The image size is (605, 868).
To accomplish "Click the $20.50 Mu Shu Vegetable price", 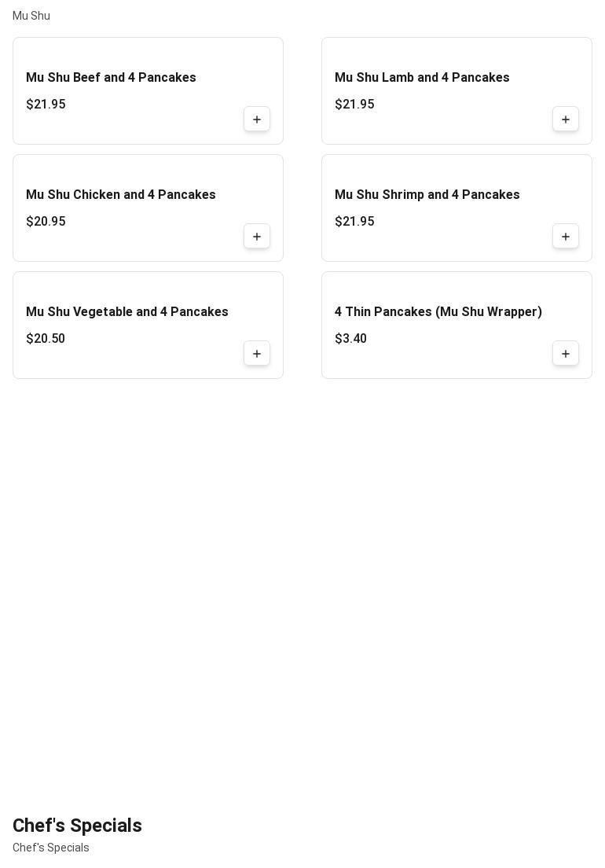I will [46, 339].
